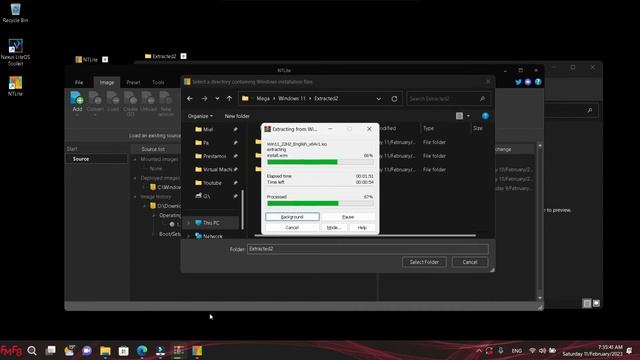The width and height of the screenshot is (640, 360).
Task: Click the WinRAR icon on the taskbar
Action: (179, 351)
